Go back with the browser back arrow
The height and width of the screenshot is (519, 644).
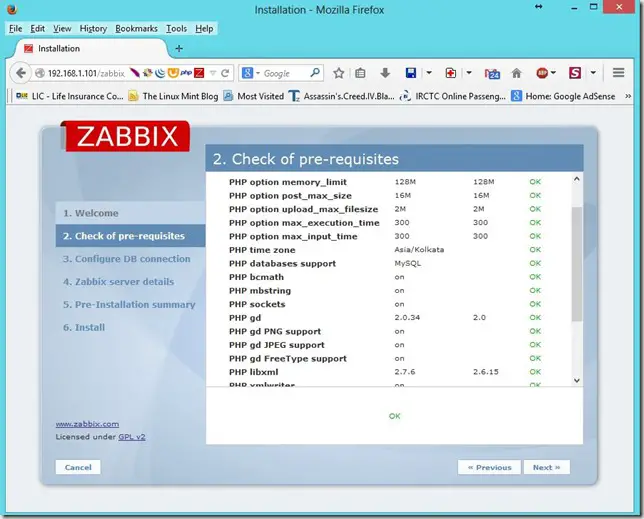click(x=20, y=73)
